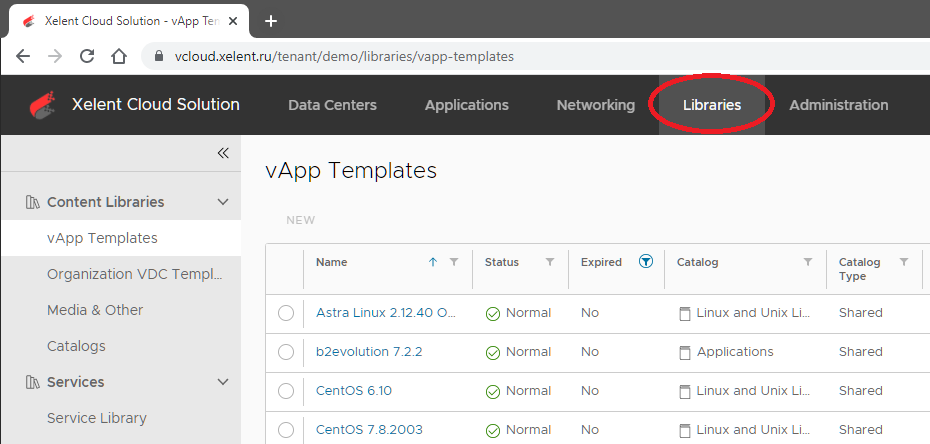Open a new browser tab
The image size is (930, 444).
tap(270, 21)
